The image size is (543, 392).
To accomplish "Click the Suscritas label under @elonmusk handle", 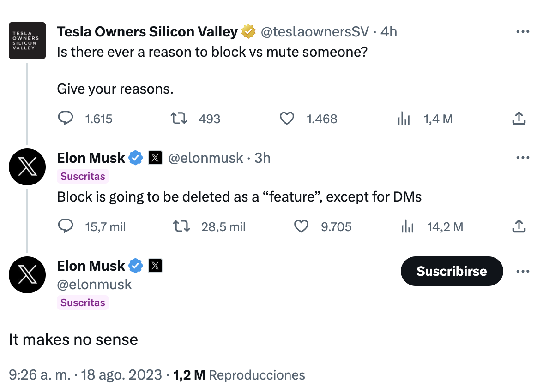I will click(x=83, y=303).
